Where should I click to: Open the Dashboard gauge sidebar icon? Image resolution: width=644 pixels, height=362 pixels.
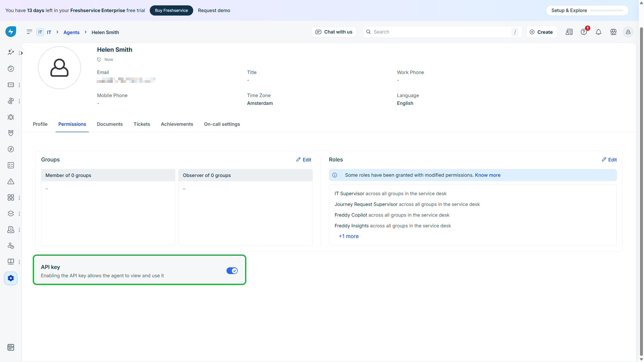point(11,69)
